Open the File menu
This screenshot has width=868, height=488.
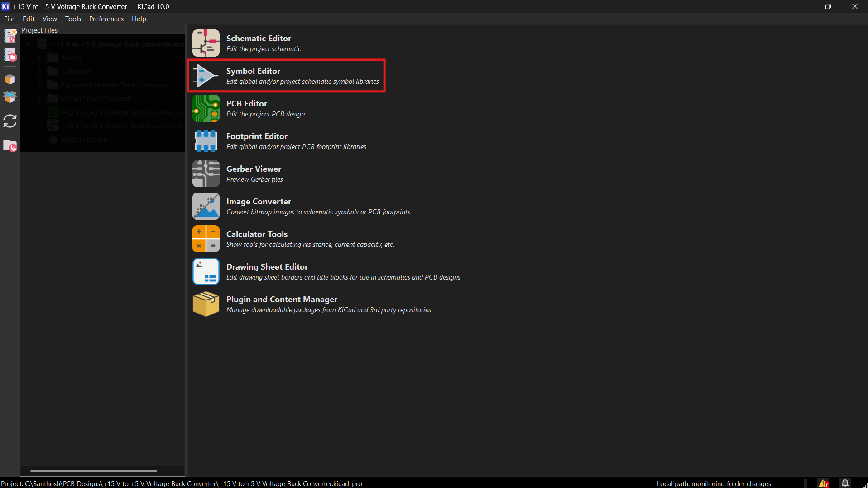pos(9,19)
